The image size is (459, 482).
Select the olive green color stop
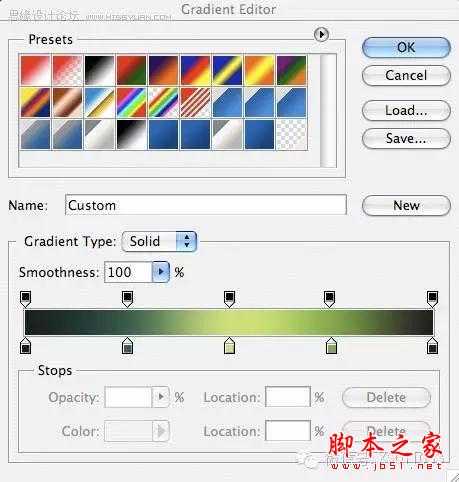[x=331, y=346]
